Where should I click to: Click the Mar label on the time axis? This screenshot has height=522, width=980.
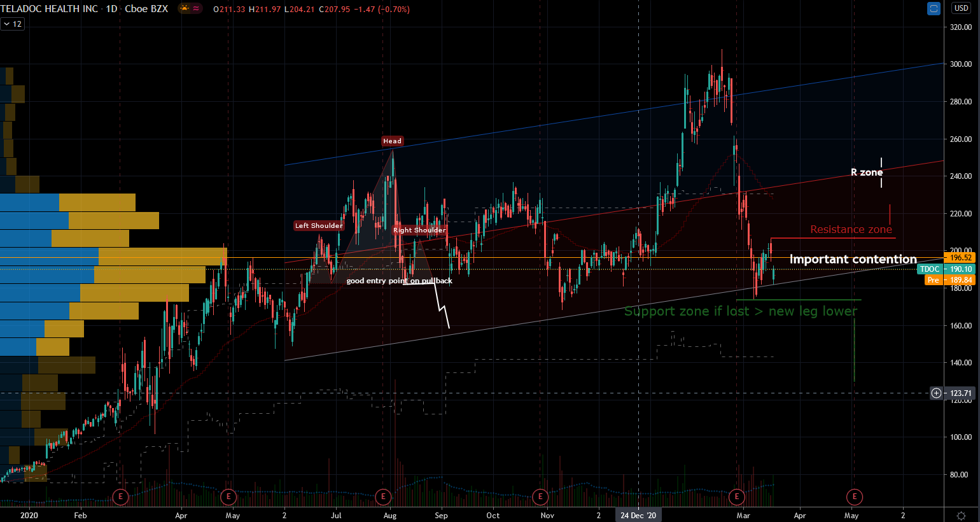(743, 516)
